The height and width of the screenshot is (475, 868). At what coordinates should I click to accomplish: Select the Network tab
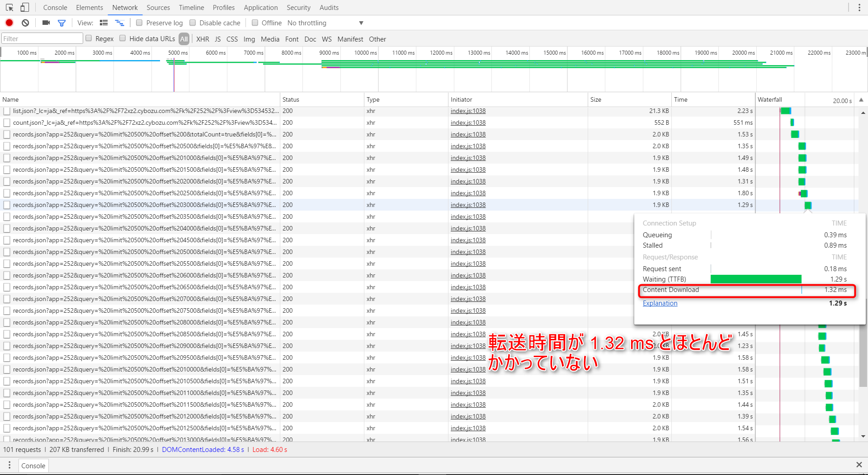(125, 8)
